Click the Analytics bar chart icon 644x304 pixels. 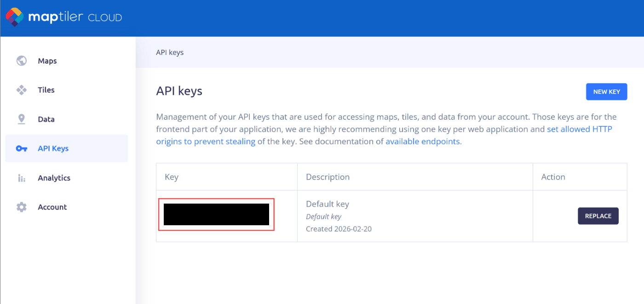click(22, 178)
